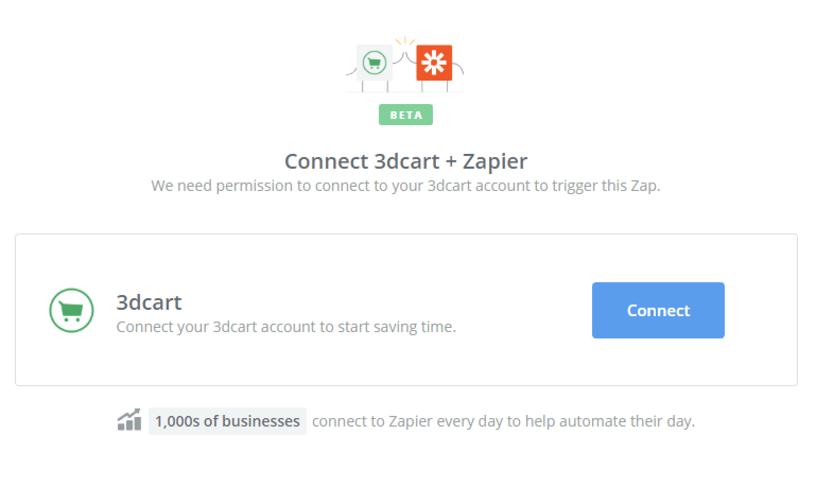
Task: Click the legs beneath the 3dcart cart logo
Action: tap(376, 86)
